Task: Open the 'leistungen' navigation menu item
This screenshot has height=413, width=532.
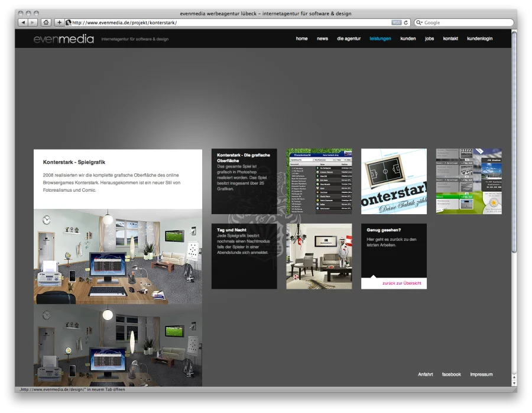Action: tap(380, 38)
